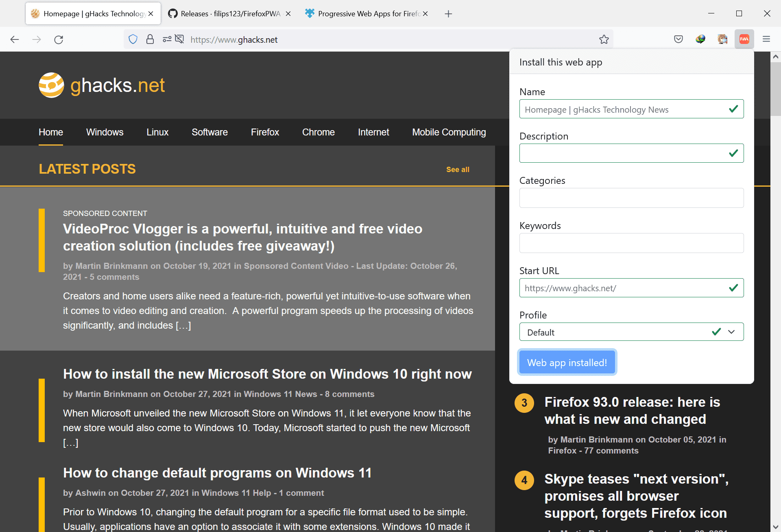Open the Windows navigation item
The image size is (781, 532).
105,132
